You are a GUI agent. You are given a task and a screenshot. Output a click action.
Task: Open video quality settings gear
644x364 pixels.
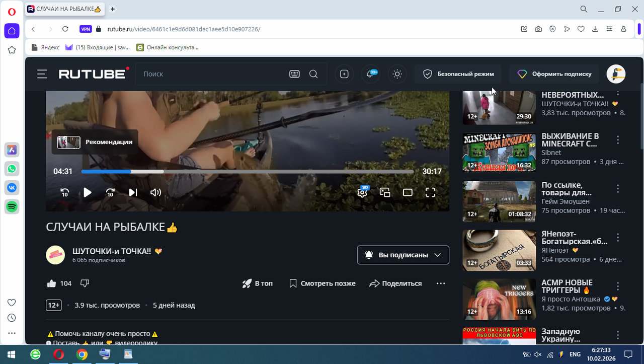click(362, 192)
